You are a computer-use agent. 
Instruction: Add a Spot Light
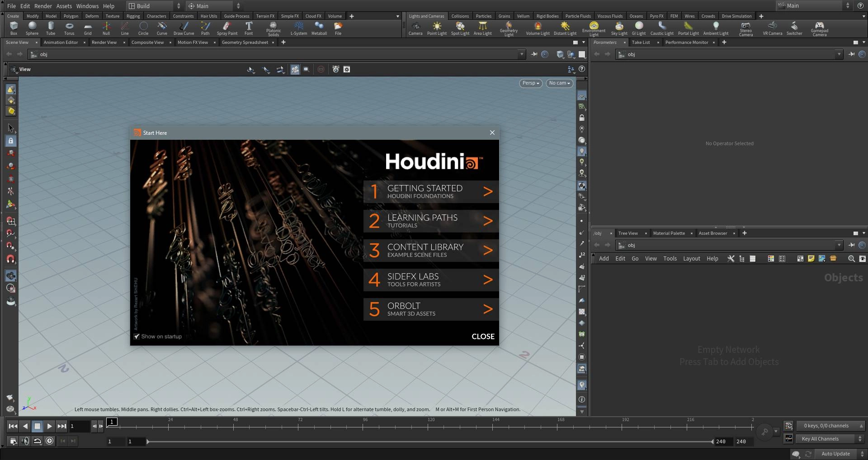point(460,28)
